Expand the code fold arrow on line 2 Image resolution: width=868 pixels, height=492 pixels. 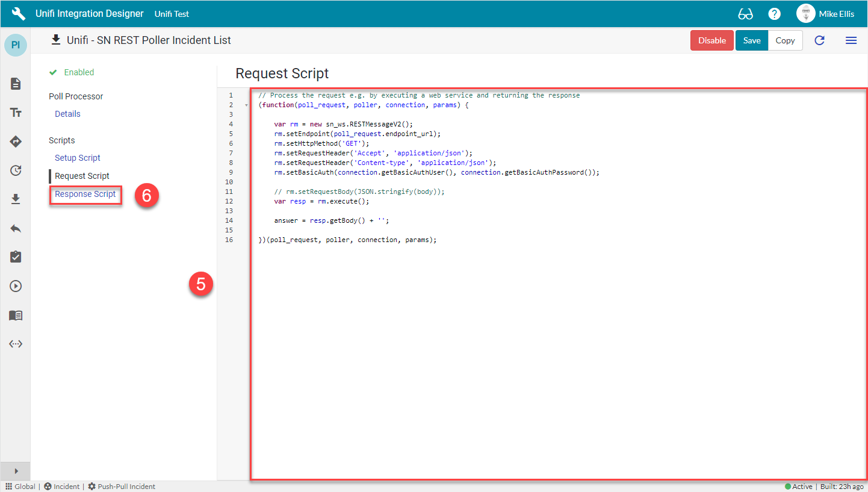click(x=246, y=104)
